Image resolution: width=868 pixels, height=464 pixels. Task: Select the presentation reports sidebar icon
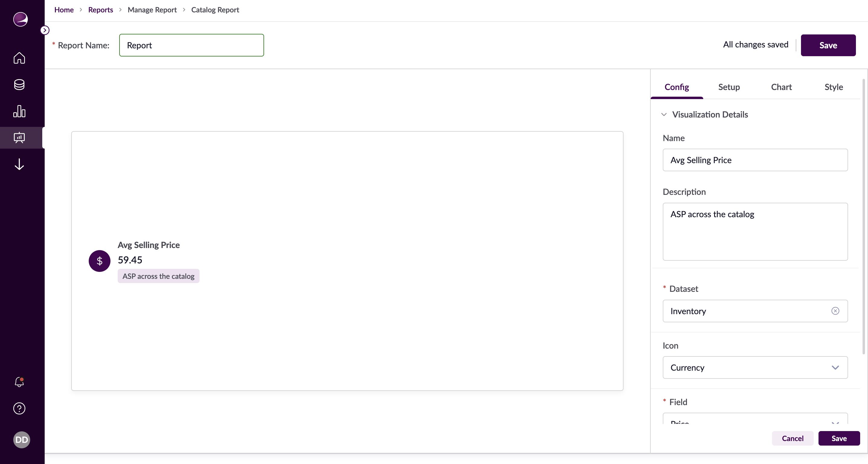(19, 137)
